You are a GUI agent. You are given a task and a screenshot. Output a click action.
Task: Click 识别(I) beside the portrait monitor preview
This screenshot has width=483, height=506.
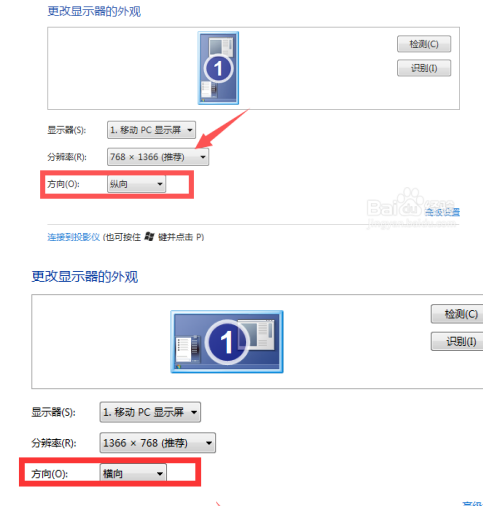coord(424,68)
